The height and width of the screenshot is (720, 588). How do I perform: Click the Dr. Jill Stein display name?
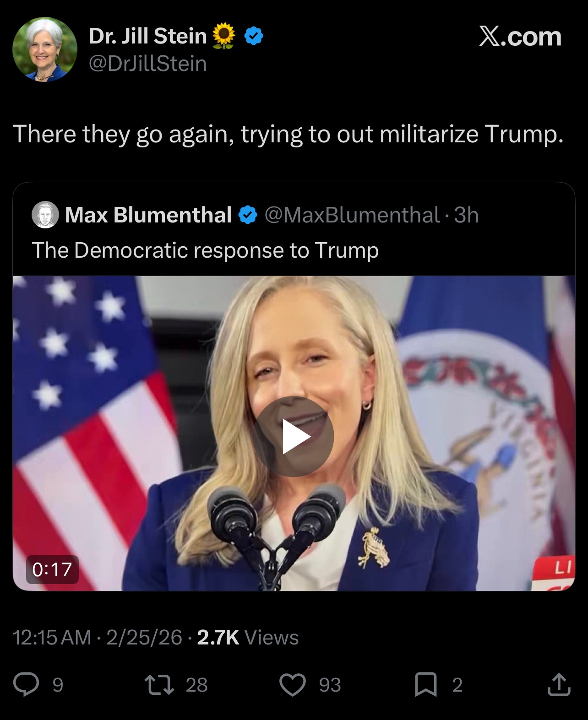147,36
